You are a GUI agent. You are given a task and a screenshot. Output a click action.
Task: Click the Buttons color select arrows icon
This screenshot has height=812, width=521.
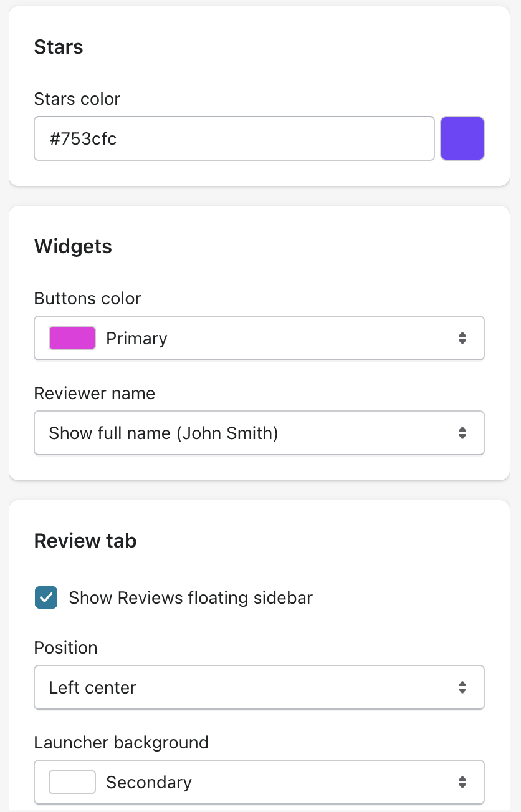coord(462,338)
